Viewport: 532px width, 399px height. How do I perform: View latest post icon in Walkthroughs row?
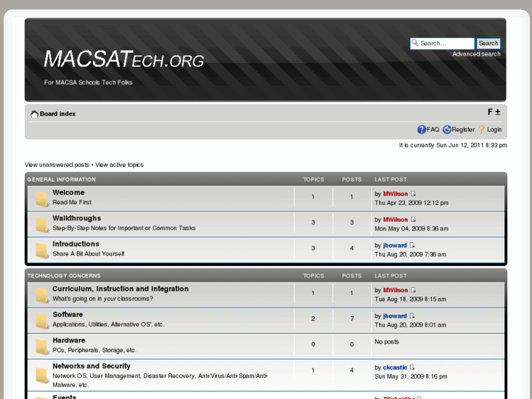tap(413, 220)
